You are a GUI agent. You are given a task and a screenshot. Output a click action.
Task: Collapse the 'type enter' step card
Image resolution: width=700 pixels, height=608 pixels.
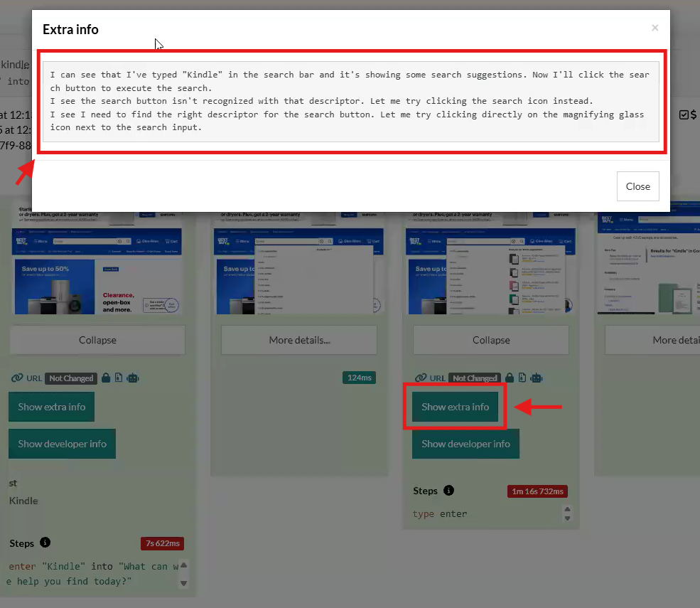[491, 340]
